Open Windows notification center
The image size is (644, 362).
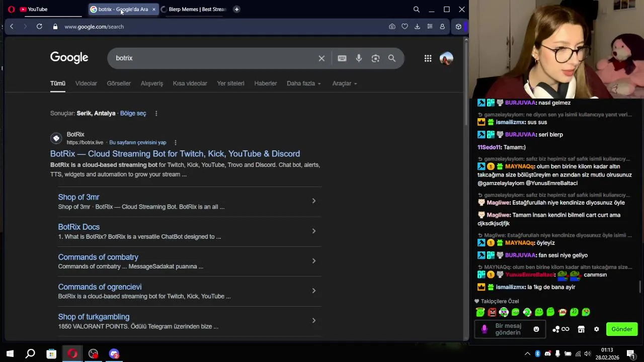point(630,354)
